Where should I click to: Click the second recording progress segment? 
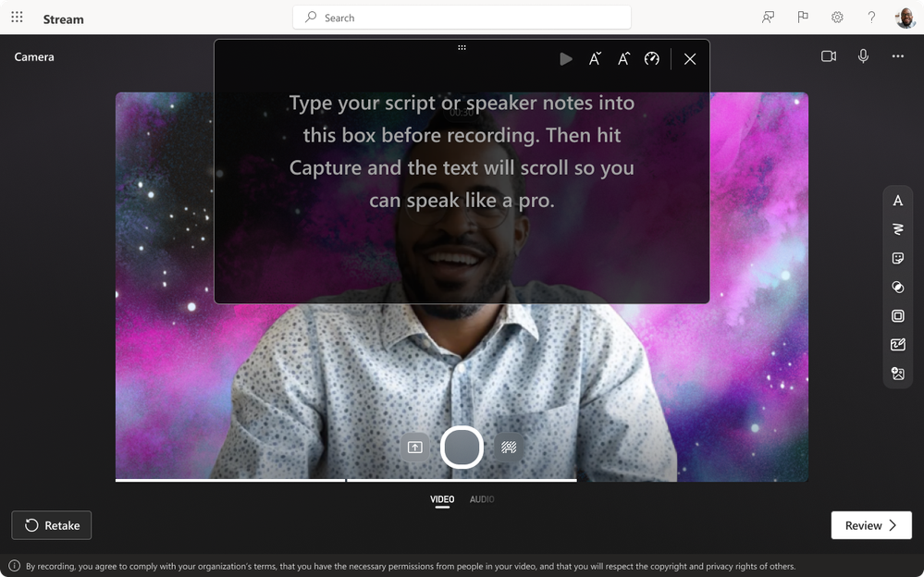click(462, 480)
